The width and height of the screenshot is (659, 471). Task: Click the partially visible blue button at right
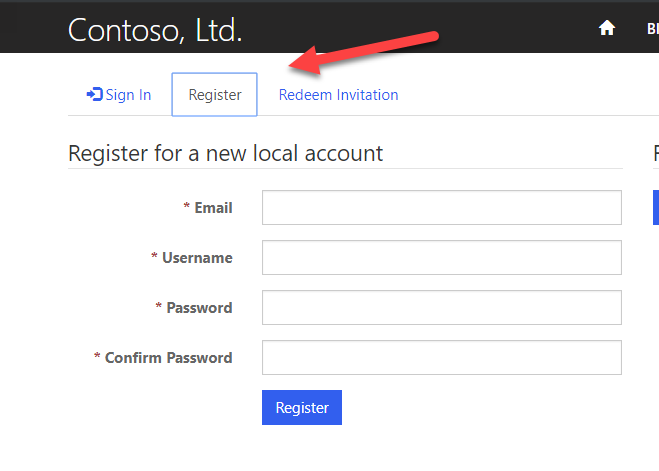(x=655, y=208)
